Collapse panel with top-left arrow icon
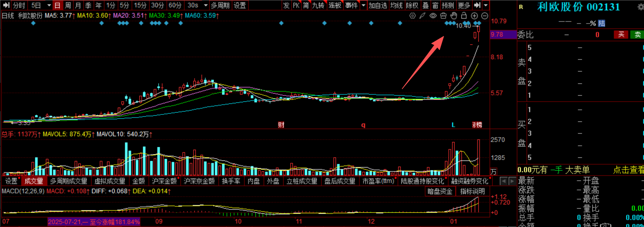The image size is (644, 227). tap(6, 5)
